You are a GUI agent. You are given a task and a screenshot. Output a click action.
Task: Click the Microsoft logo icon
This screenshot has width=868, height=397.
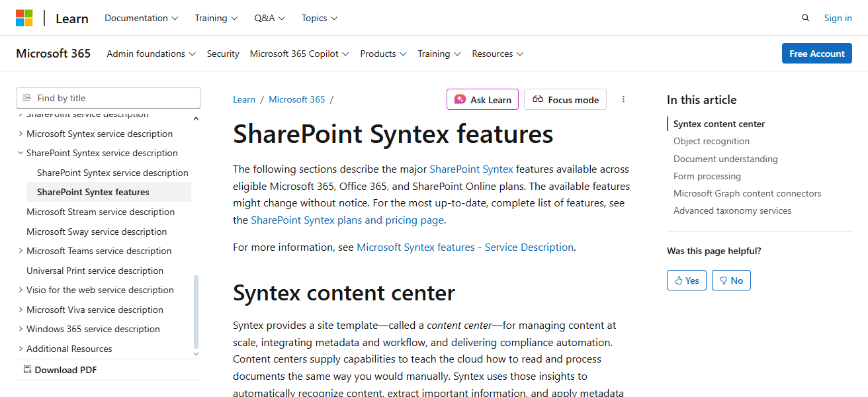click(x=25, y=17)
